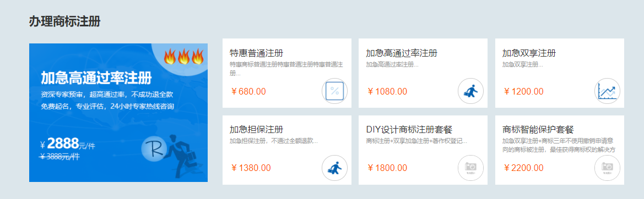The width and height of the screenshot is (644, 199).
Task: Open the 加急担保注册 title link
Action: coord(256,130)
